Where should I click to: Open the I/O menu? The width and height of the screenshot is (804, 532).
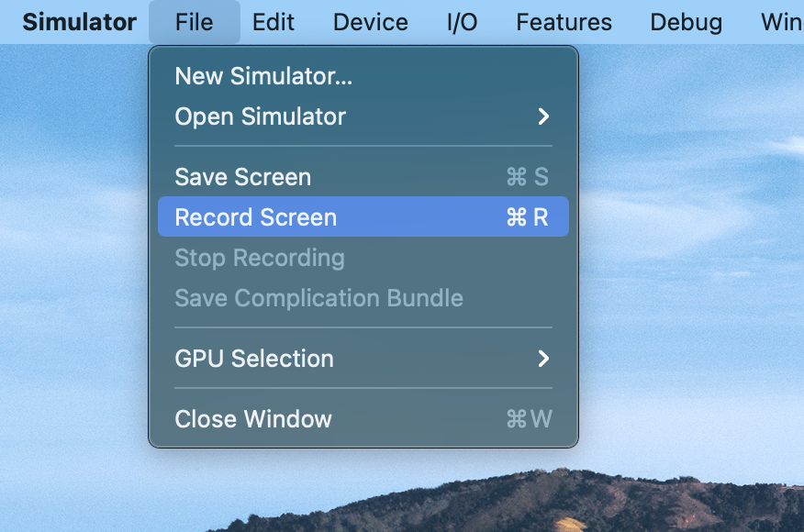(462, 22)
